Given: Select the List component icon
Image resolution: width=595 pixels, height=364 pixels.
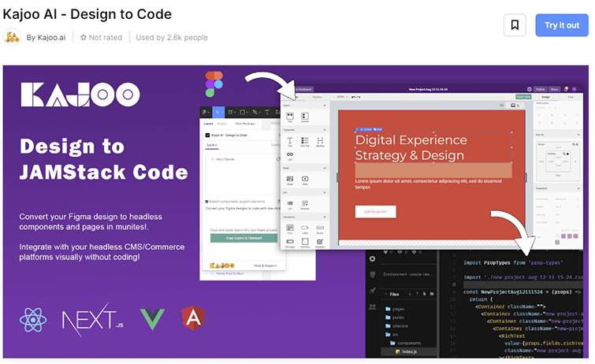Looking at the screenshot, I should (x=290, y=205).
